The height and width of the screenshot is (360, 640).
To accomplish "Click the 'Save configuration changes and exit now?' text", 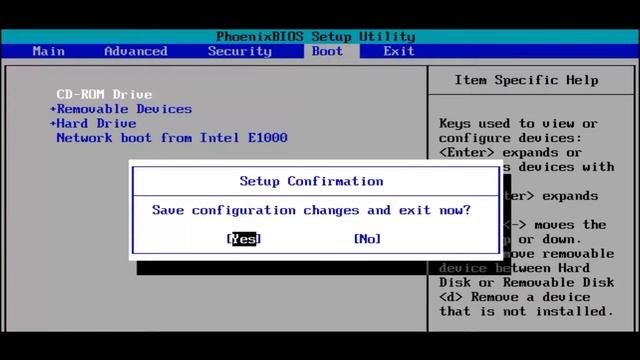I will [x=311, y=210].
